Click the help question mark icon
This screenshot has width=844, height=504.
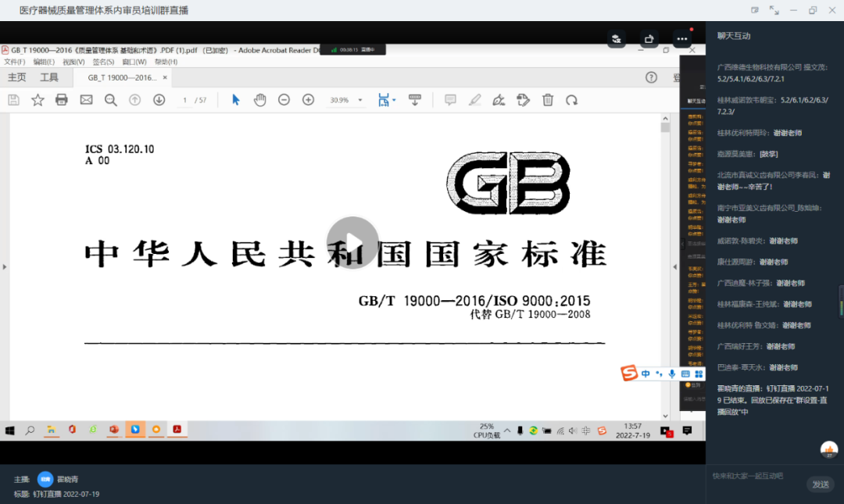[x=651, y=77]
